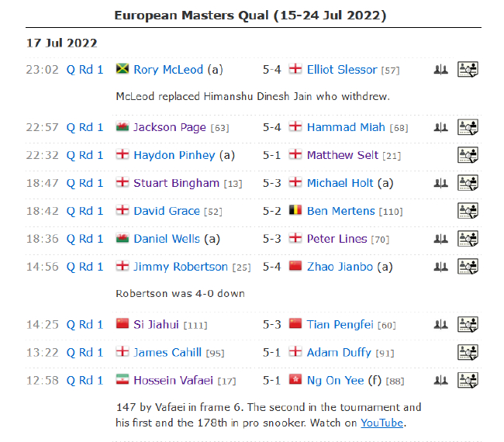Click the Jamaican flag beside Rory McLeod
Image resolution: width=504 pixels, height=442 pixels.
point(122,70)
